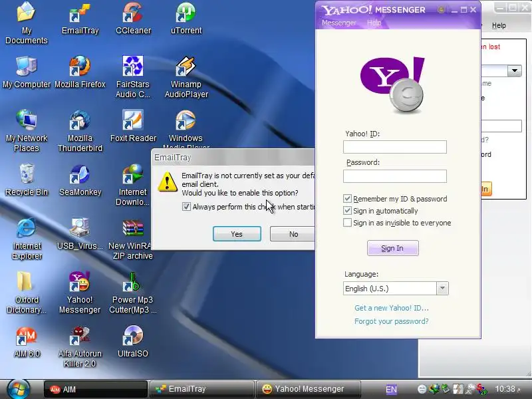The width and height of the screenshot is (532, 399).
Task: Uncheck 'Sign in automatically'
Action: pyautogui.click(x=347, y=211)
